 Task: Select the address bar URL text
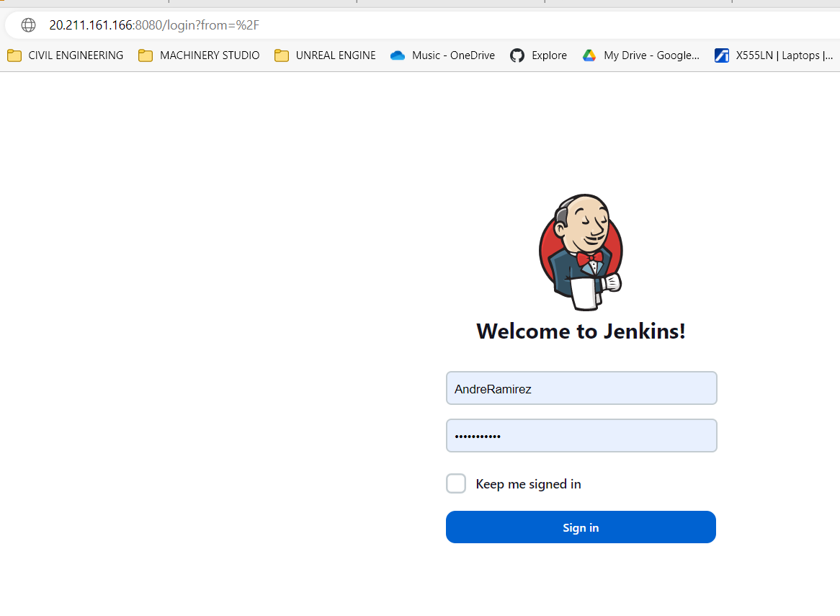click(154, 25)
